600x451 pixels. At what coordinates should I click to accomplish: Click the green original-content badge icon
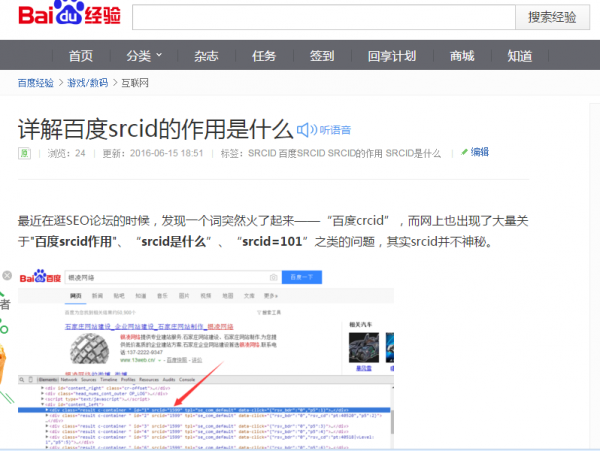pos(26,153)
